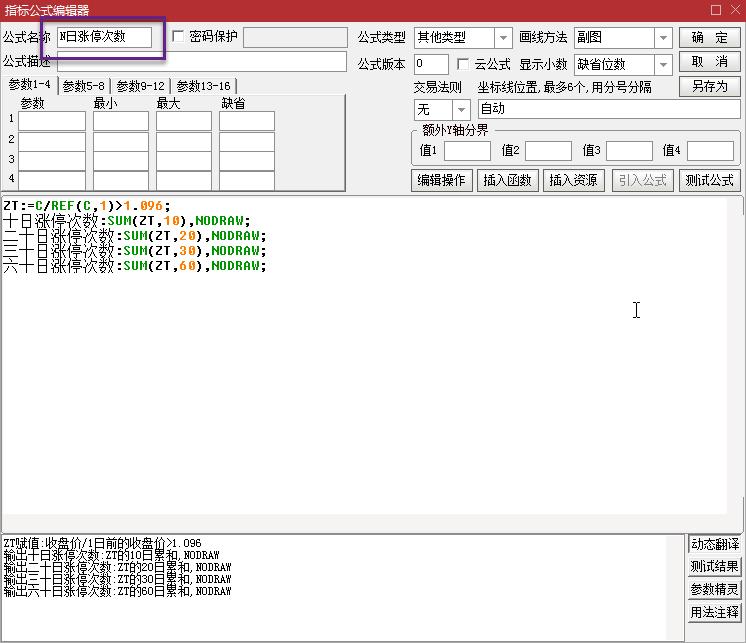Enable the 密码保护 checkbox

[x=180, y=37]
